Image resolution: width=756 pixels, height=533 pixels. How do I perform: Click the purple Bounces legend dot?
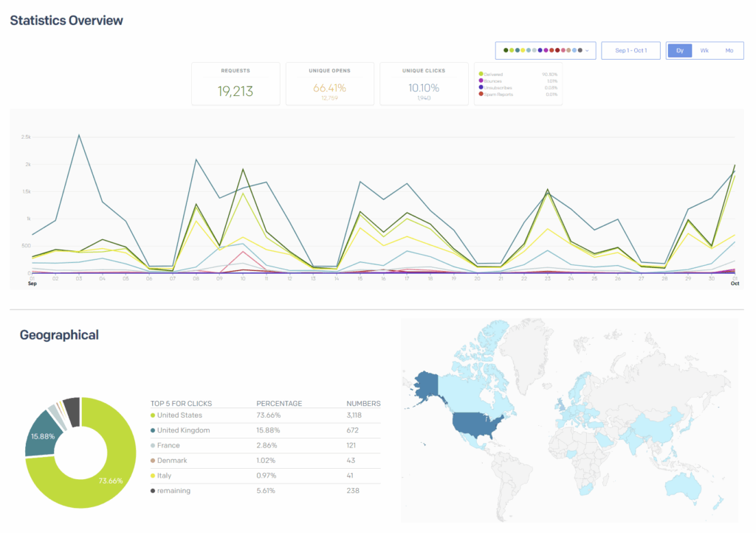pyautogui.click(x=481, y=80)
